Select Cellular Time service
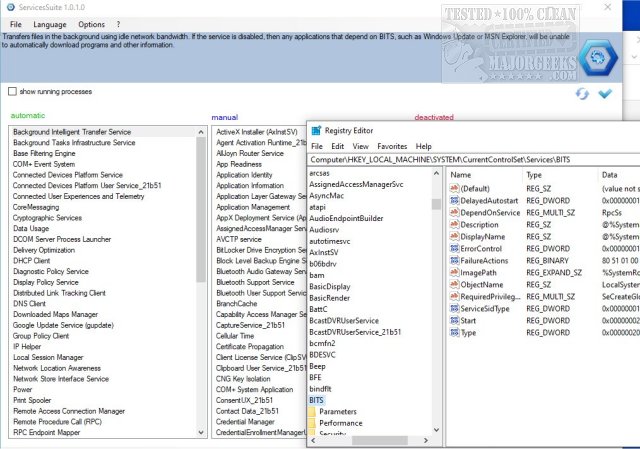The image size is (640, 449). click(235, 336)
